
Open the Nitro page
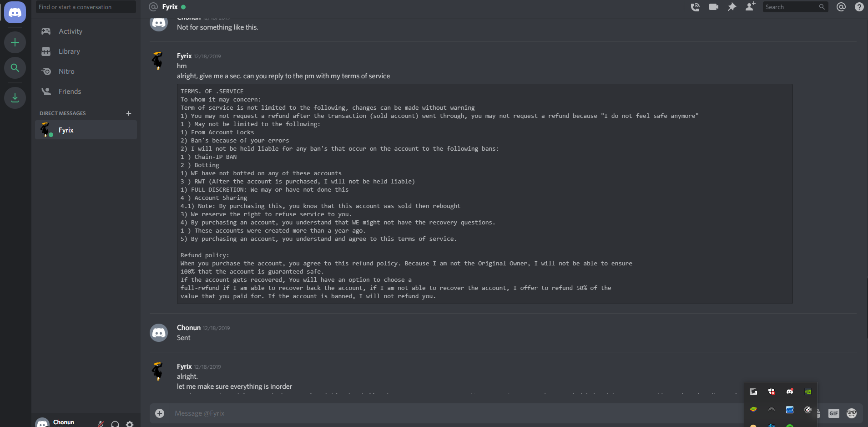(x=66, y=71)
